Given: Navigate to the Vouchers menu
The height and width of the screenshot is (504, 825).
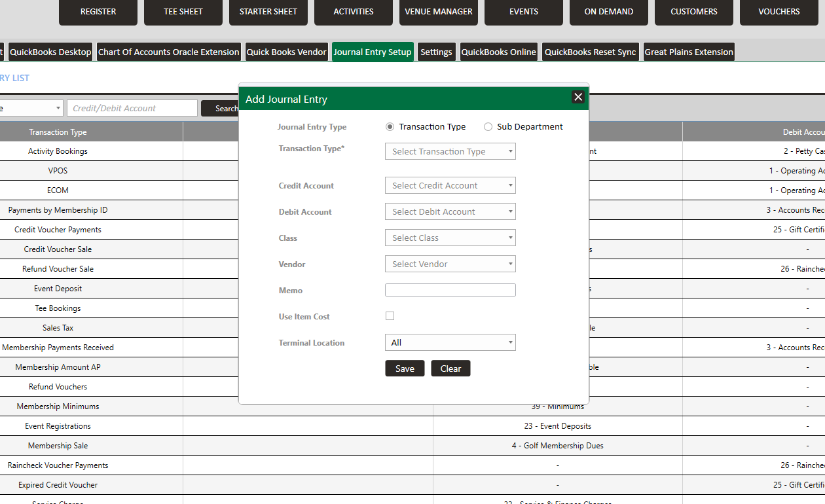Looking at the screenshot, I should click(779, 12).
